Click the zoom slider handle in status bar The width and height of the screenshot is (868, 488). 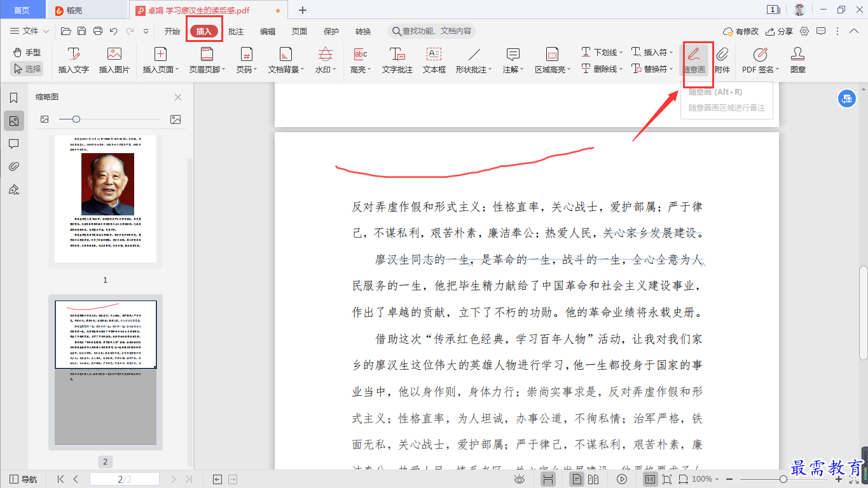[783, 479]
